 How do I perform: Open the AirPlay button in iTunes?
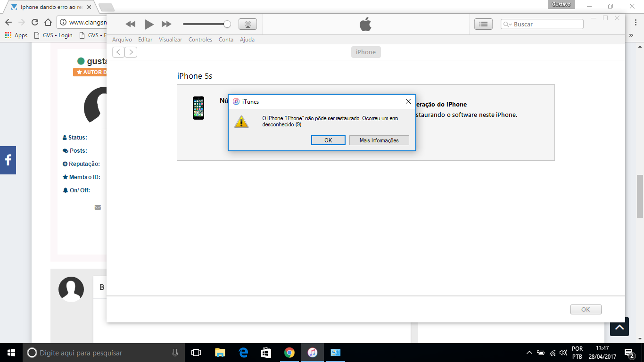[x=248, y=24]
